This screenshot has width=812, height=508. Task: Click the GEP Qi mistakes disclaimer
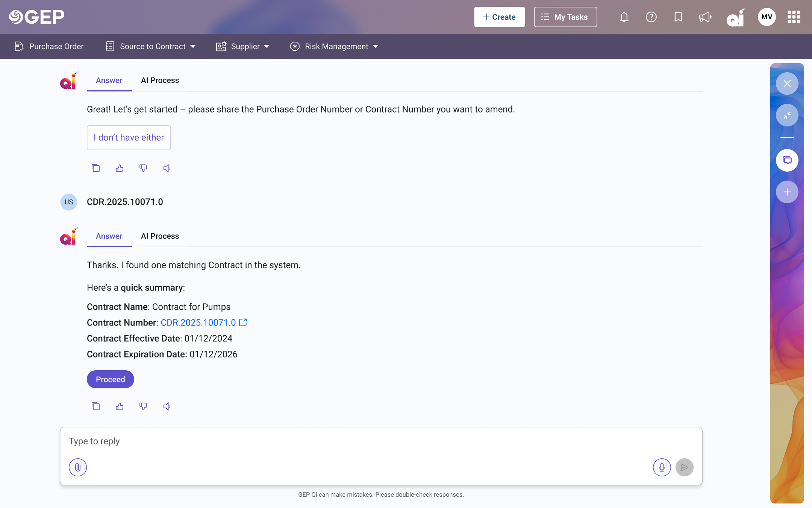[381, 494]
